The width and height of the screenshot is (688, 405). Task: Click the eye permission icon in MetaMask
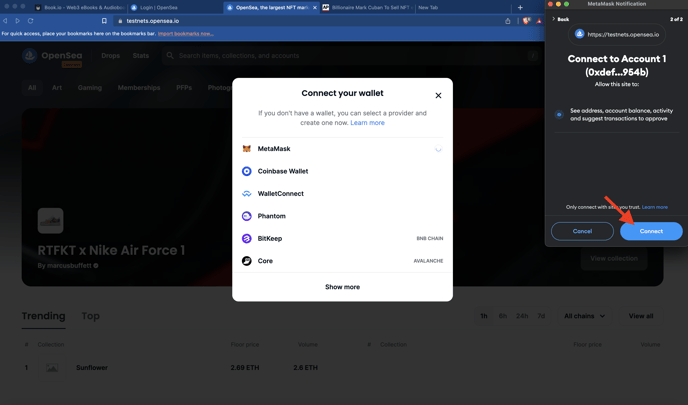coord(559,115)
